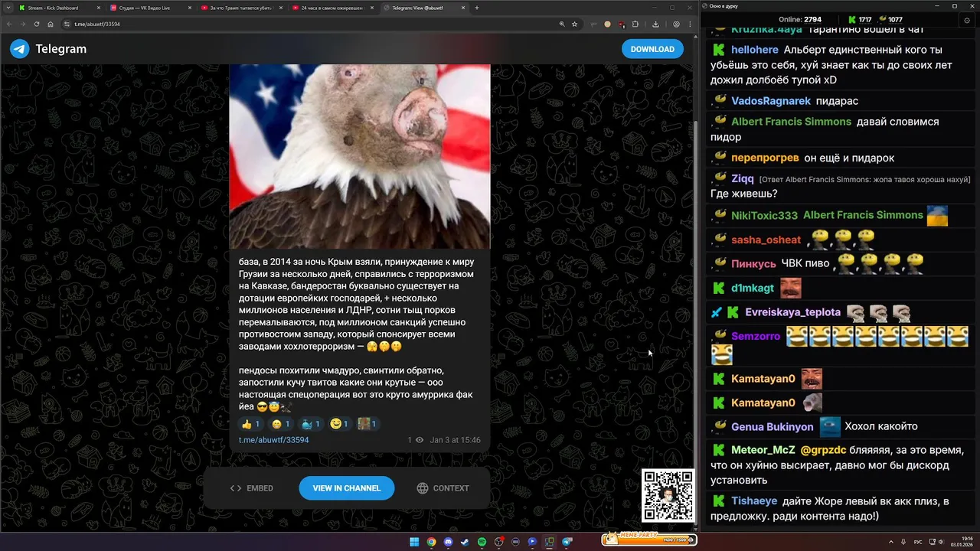
Task: Open Spotify from the taskbar
Action: [x=482, y=542]
